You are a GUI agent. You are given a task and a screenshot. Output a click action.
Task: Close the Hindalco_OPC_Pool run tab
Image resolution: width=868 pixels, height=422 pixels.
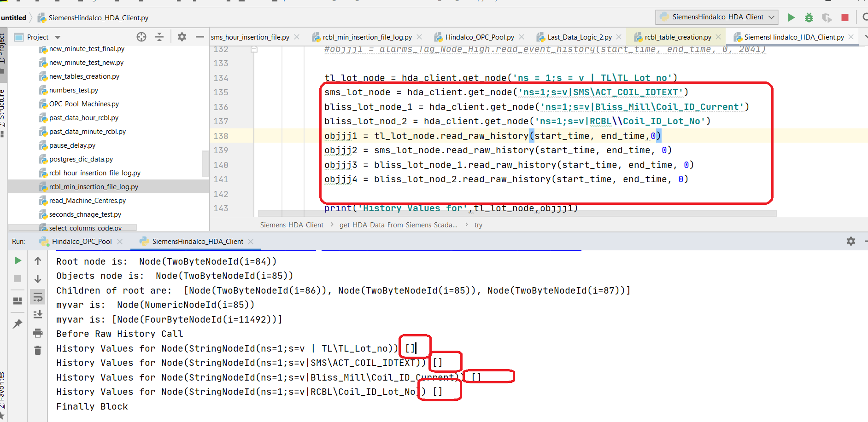coord(120,242)
